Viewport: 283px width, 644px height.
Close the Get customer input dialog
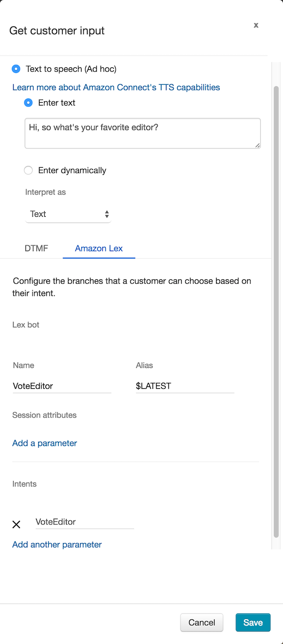pyautogui.click(x=256, y=25)
